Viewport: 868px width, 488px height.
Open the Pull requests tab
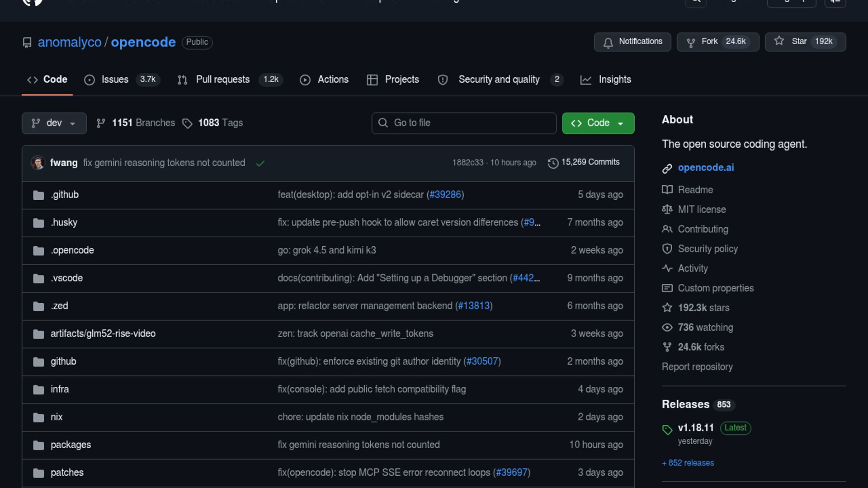pos(230,80)
